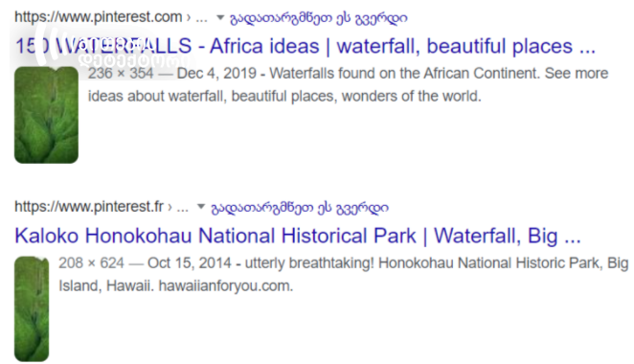Image resolution: width=634 pixels, height=364 pixels.
Task: Click the https://www.pinterest.fr URL text
Action: click(x=89, y=207)
